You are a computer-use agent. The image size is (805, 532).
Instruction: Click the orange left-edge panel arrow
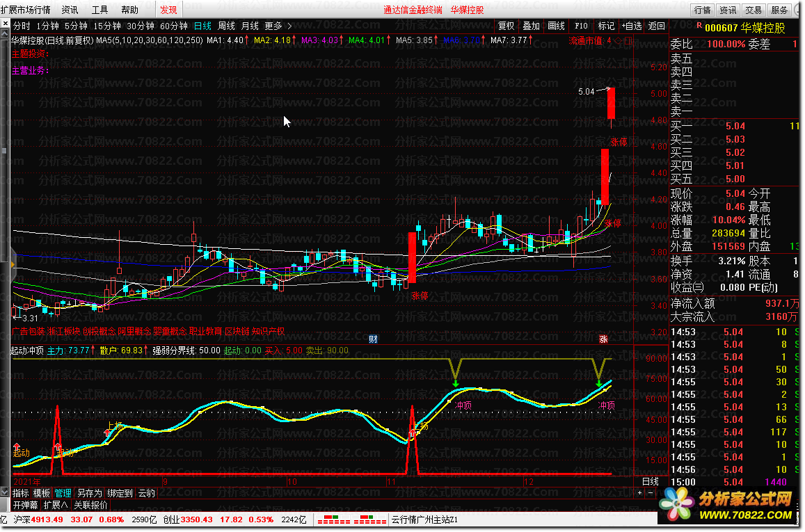[x=13, y=264]
